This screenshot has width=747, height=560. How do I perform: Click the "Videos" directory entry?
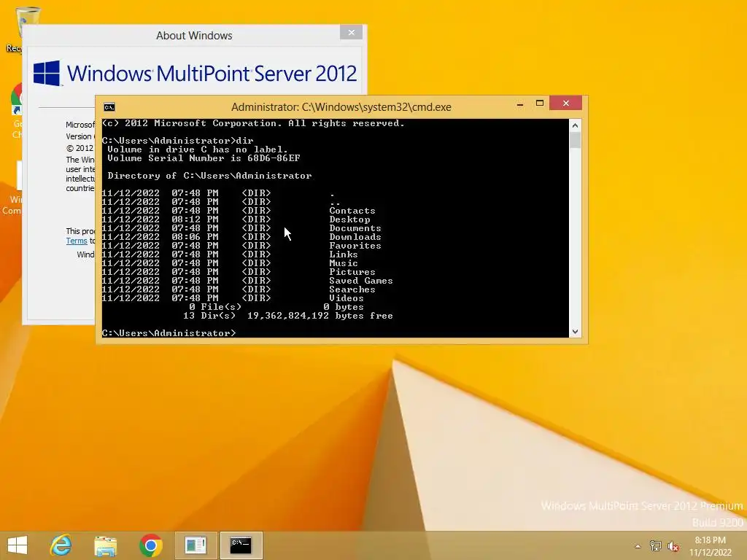347,298
